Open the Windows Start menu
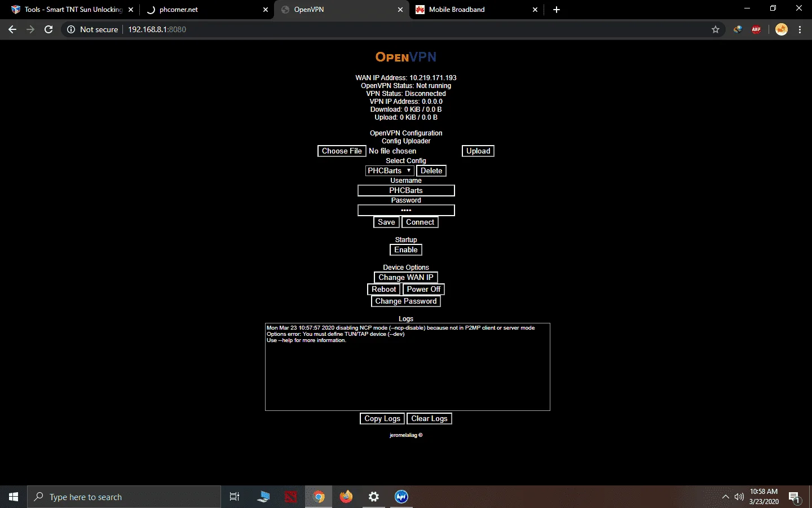The image size is (812, 508). [14, 497]
